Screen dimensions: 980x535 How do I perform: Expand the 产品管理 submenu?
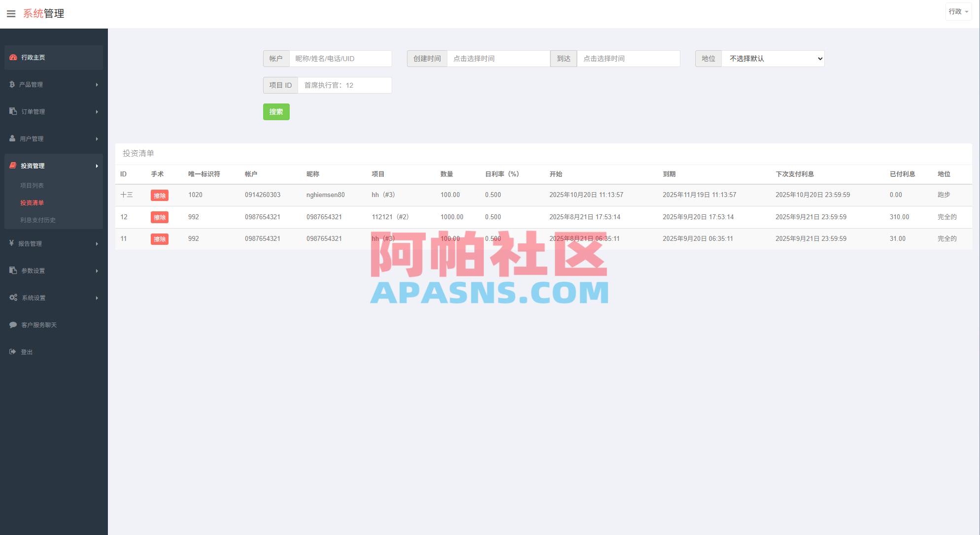(x=97, y=85)
